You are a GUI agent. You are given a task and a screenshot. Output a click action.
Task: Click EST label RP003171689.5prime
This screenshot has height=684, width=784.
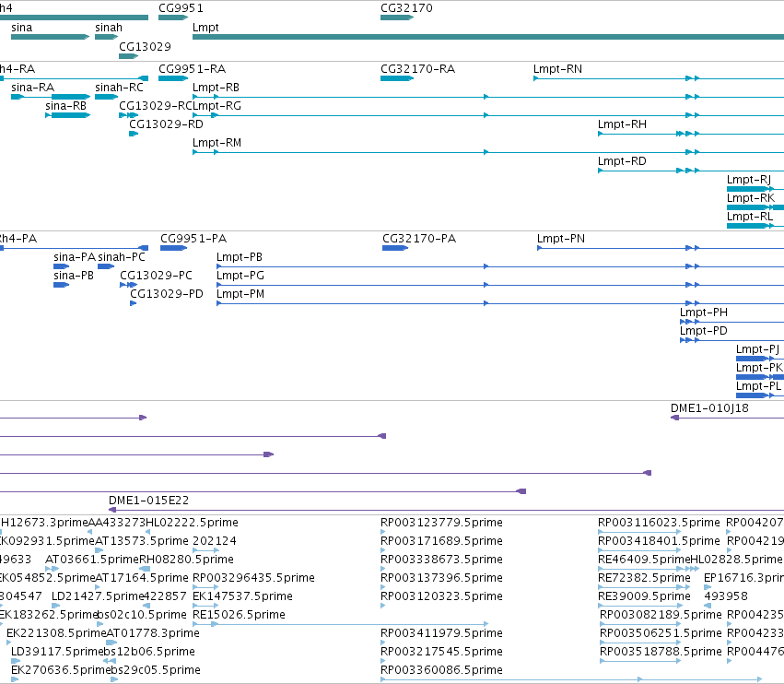[441, 541]
